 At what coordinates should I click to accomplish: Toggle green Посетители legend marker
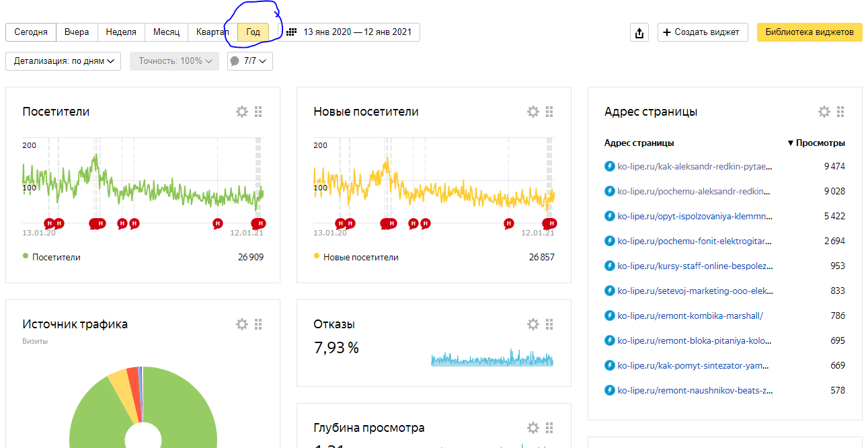click(26, 256)
